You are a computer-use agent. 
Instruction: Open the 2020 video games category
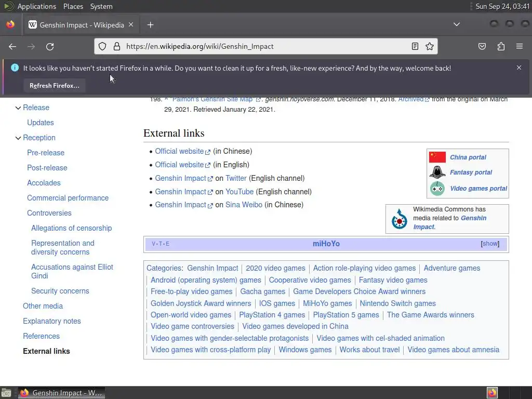pos(275,268)
